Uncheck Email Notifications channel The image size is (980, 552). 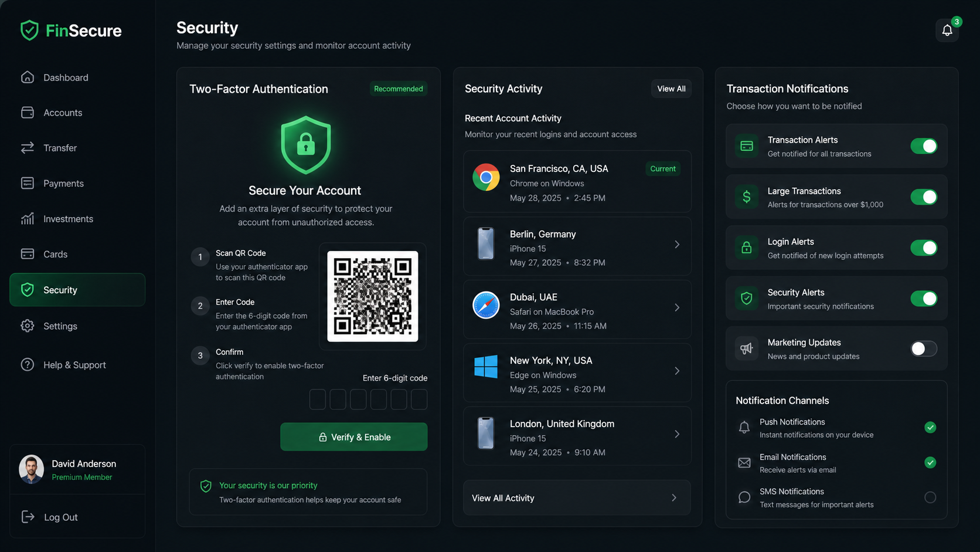click(x=930, y=463)
